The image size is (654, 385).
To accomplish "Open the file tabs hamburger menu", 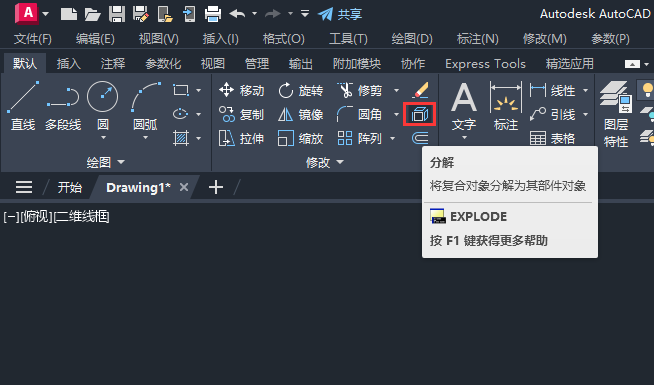I will click(24, 187).
